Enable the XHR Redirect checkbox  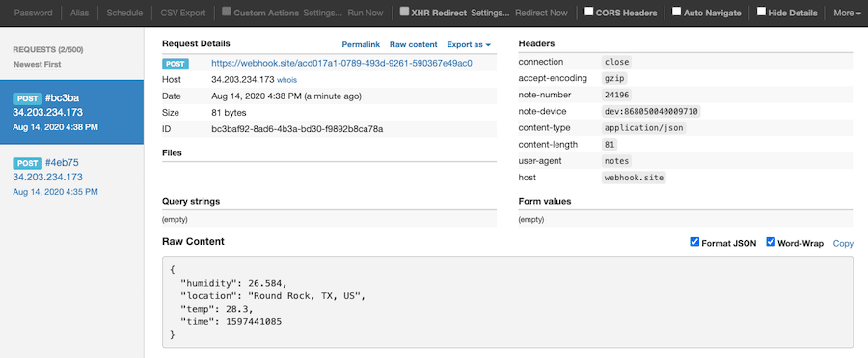[405, 11]
